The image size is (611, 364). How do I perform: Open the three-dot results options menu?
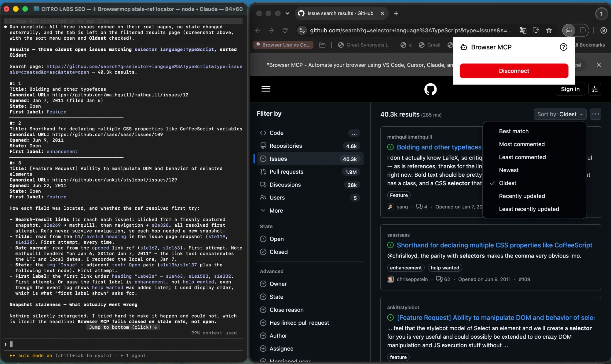[596, 114]
